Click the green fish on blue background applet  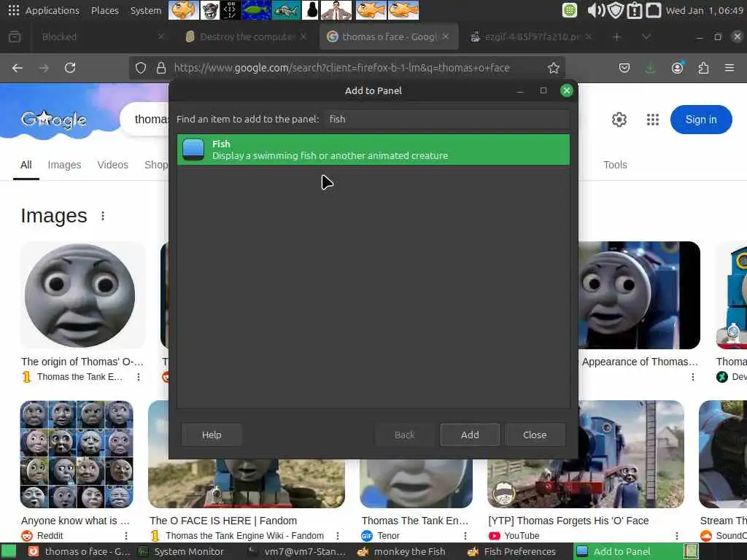point(256,10)
